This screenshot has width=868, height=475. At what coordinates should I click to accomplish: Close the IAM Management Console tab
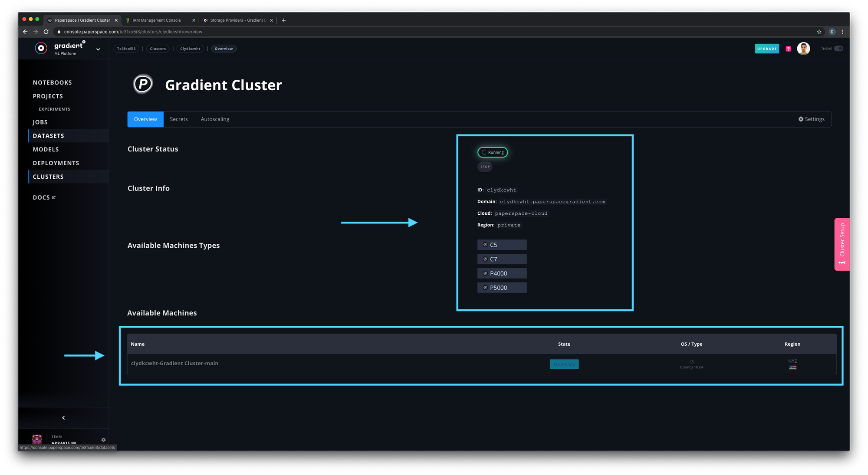point(194,20)
